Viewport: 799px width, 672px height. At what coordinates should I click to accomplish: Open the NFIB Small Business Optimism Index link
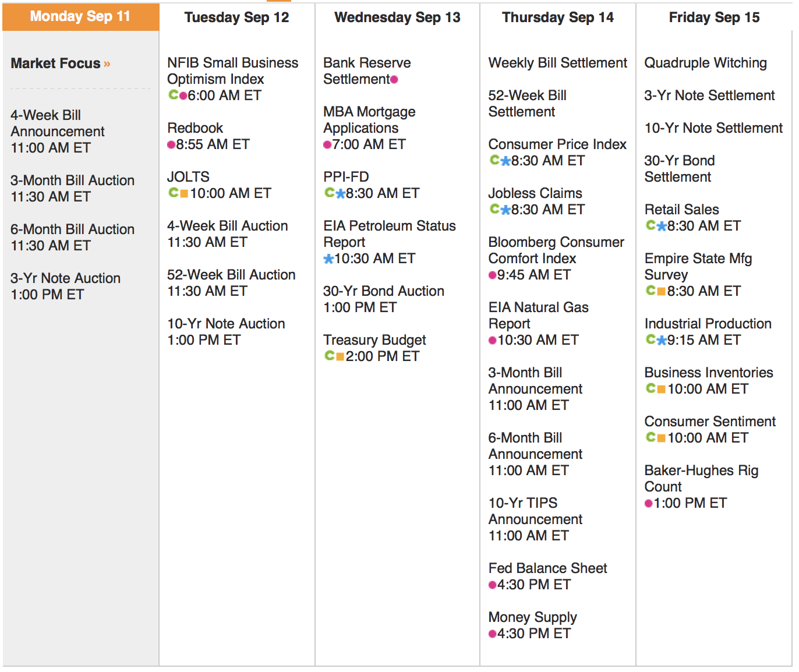tap(232, 70)
